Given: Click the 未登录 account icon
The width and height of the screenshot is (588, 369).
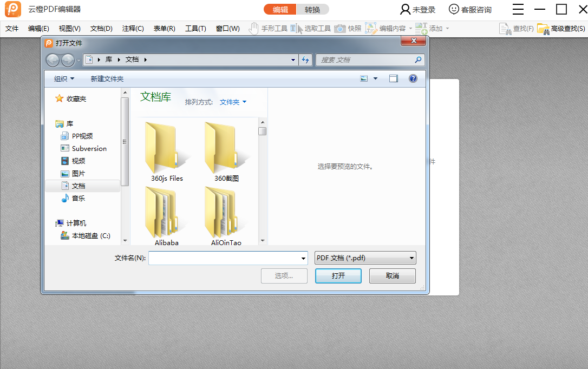Looking at the screenshot, I should (x=417, y=9).
